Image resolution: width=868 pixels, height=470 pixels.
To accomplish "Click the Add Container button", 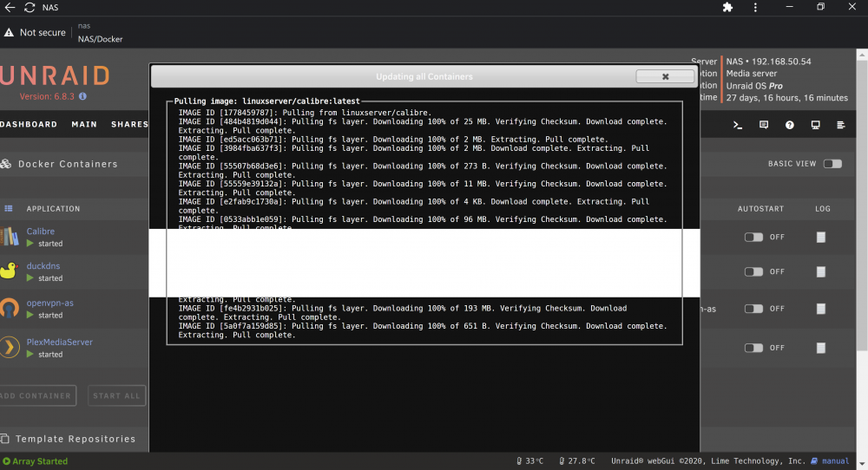I will (x=37, y=396).
